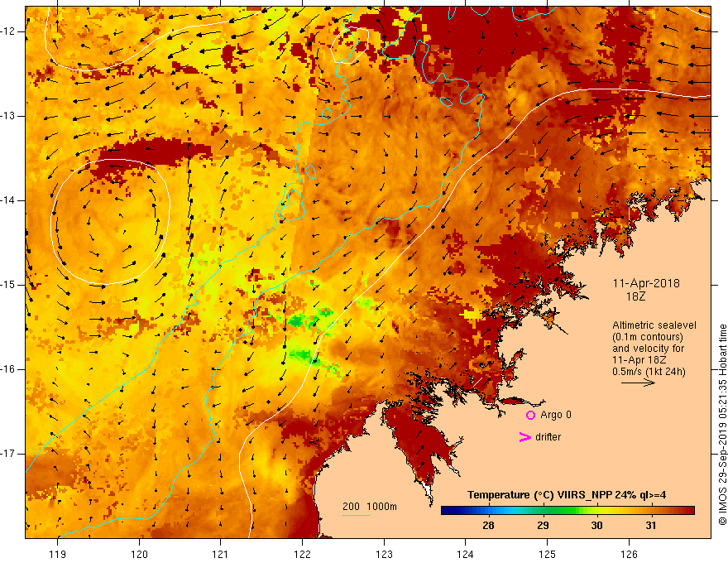Click the IMOS copyright timestamp text
This screenshot has height=563, width=728.
722,425
